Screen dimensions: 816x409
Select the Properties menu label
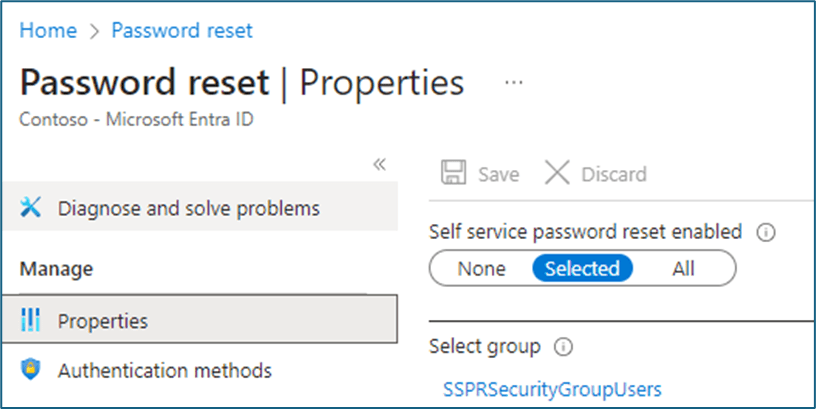pyautogui.click(x=102, y=321)
